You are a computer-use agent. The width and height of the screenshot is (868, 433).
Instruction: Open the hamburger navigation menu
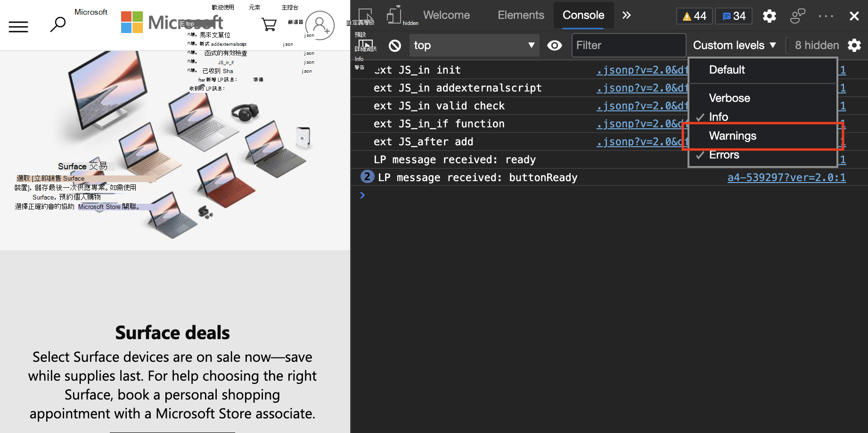point(18,27)
